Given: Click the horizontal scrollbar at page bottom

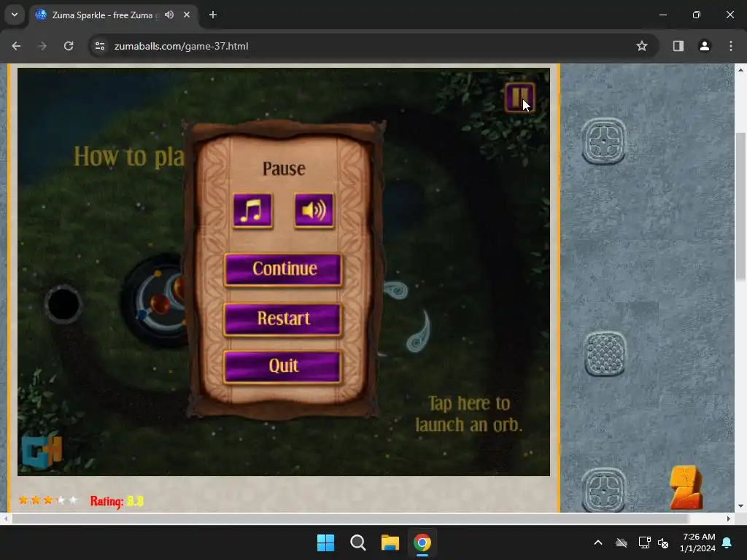Looking at the screenshot, I should pyautogui.click(x=350, y=518).
